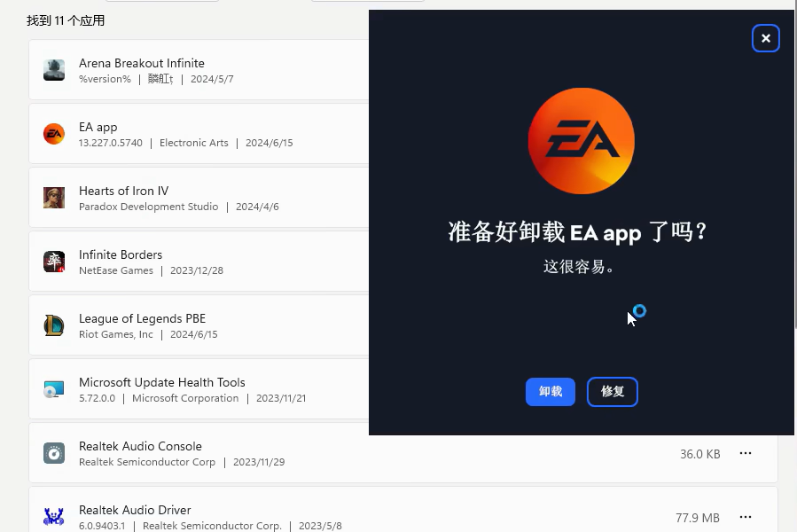The image size is (797, 532).
Task: Click the 36.0 KB size value
Action: tap(699, 454)
